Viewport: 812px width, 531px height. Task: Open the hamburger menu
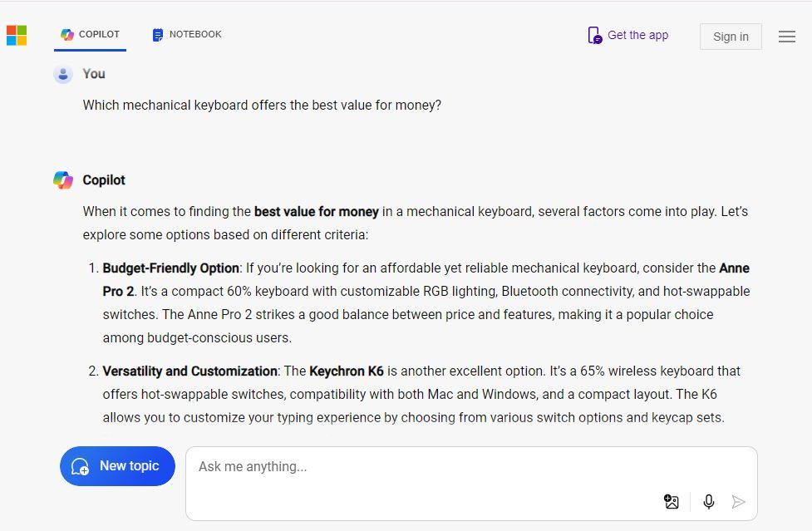tap(786, 37)
